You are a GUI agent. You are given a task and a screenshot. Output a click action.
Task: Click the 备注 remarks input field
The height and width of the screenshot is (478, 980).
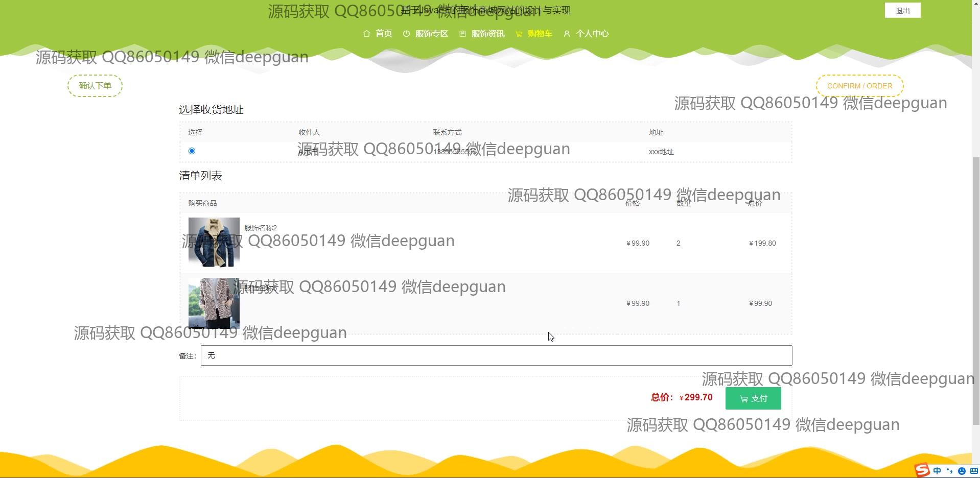click(x=496, y=355)
